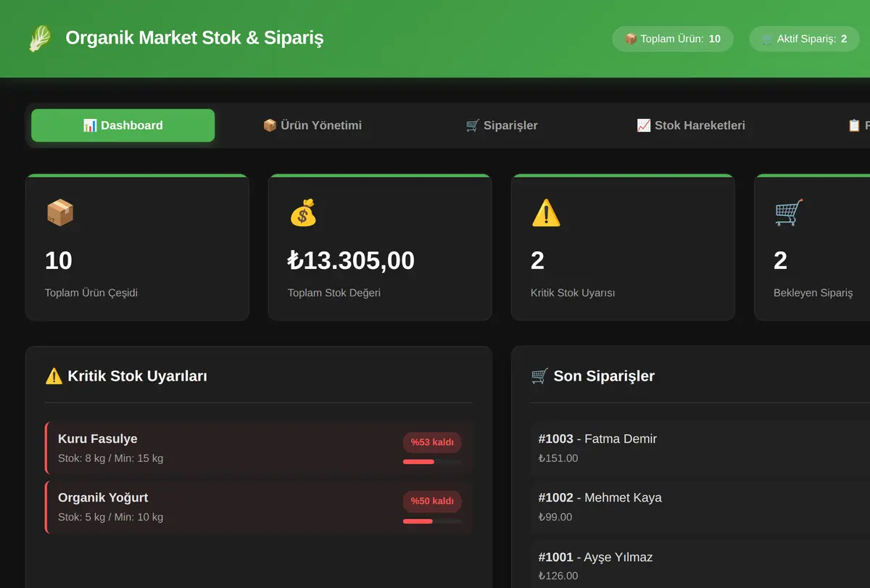This screenshot has width=870, height=588.
Task: Click the Stok: 5 kg / Min: 10 kg text
Action: click(x=110, y=517)
